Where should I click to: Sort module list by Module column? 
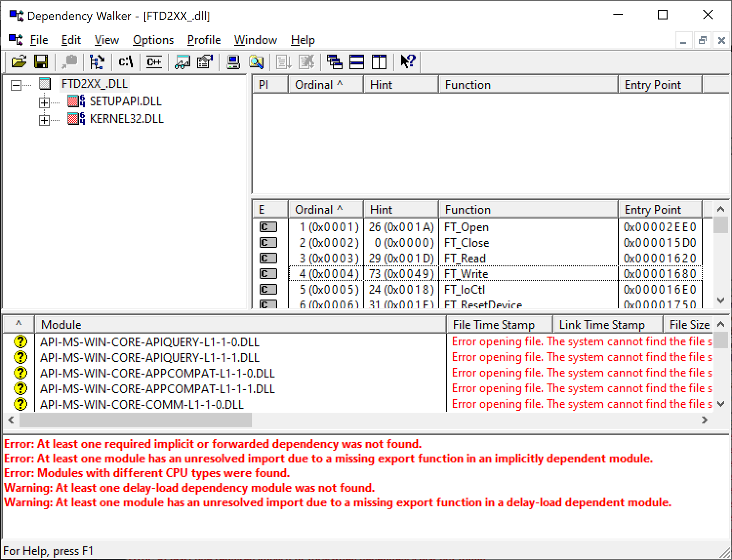pyautogui.click(x=240, y=324)
